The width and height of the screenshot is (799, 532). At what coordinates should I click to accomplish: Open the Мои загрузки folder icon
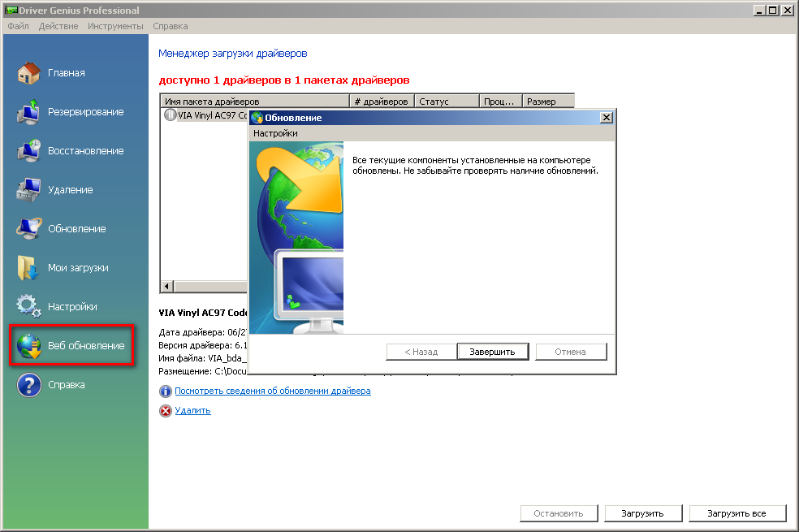tap(28, 268)
